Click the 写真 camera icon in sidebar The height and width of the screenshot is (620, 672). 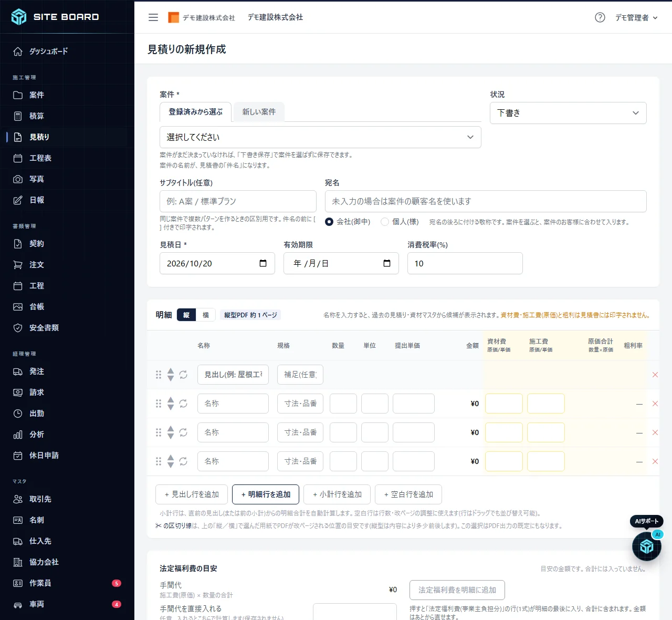click(x=18, y=179)
